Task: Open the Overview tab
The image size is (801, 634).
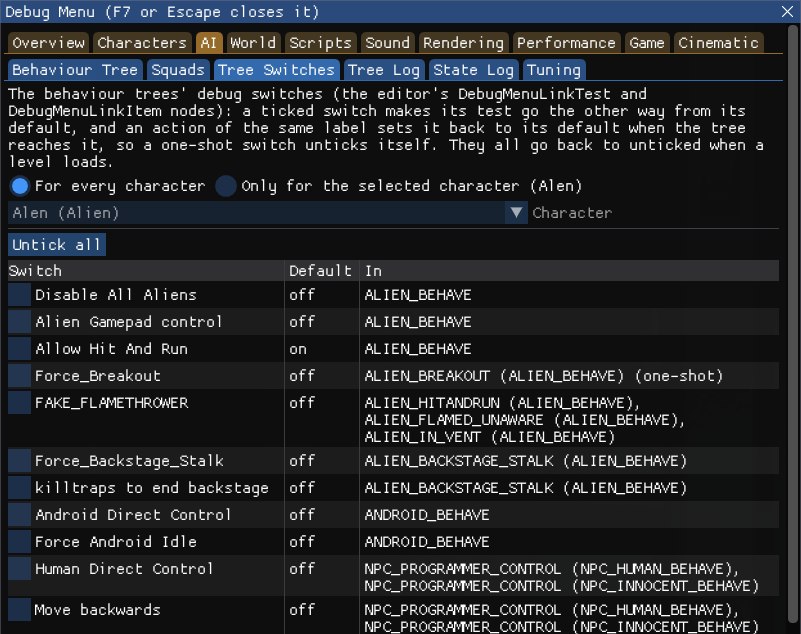Action: pyautogui.click(x=49, y=43)
